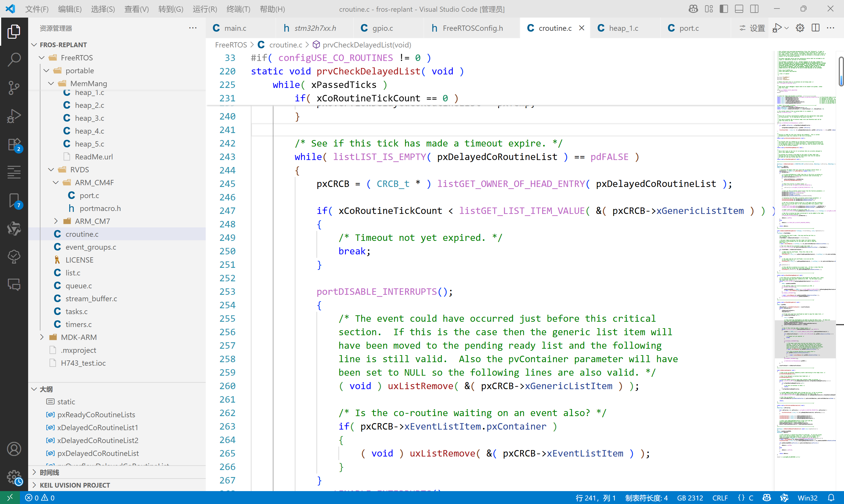Collapse the ARM_CM4F folder
844x504 pixels.
56,182
